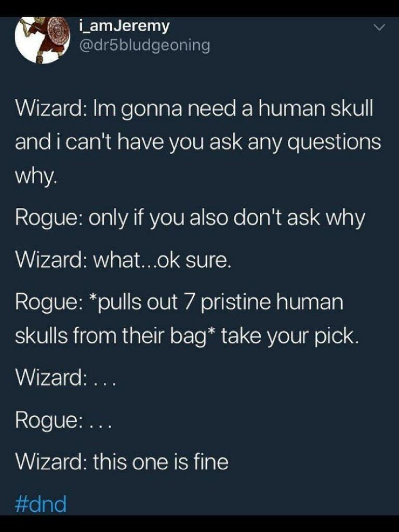
Task: Select "Rogue: *pulls out 7 pristine human" line
Action: pyautogui.click(x=179, y=302)
